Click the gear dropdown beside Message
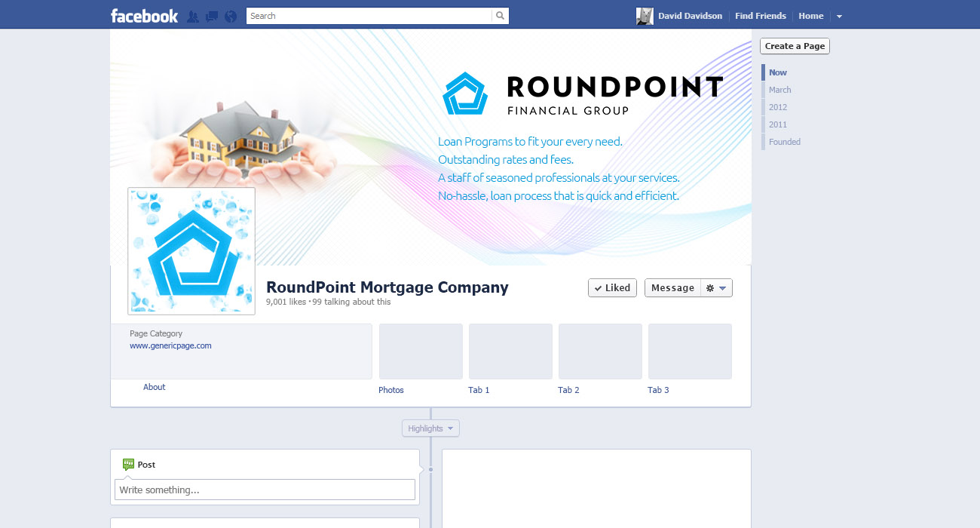This screenshot has height=528, width=980. pos(716,288)
